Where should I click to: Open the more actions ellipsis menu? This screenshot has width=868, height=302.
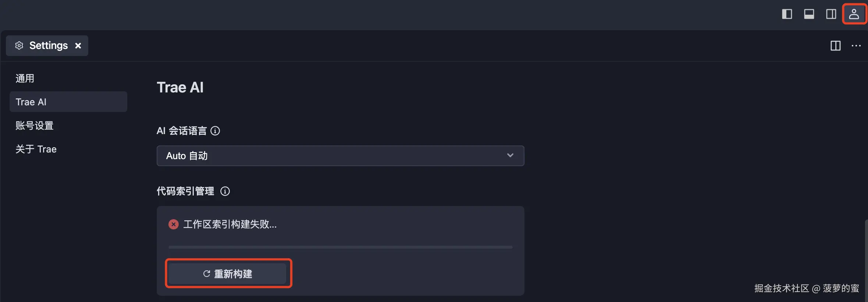856,46
